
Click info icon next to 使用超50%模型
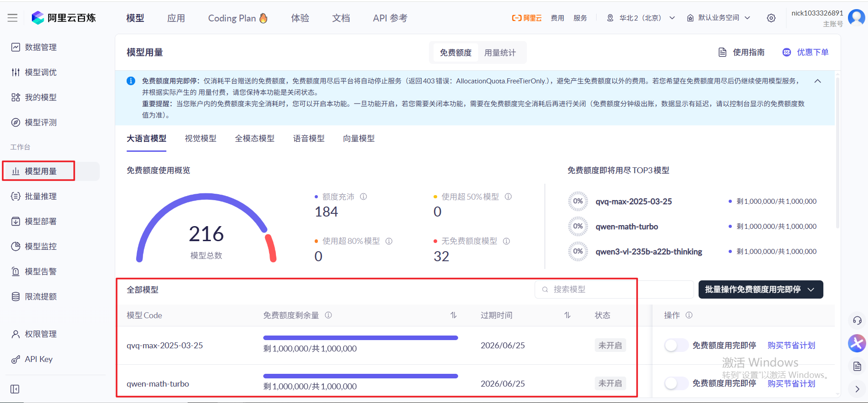click(508, 196)
